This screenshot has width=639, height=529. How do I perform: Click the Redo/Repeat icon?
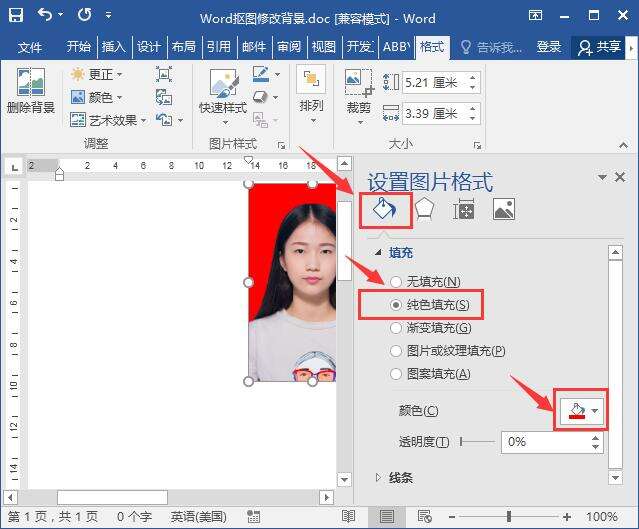(85, 15)
